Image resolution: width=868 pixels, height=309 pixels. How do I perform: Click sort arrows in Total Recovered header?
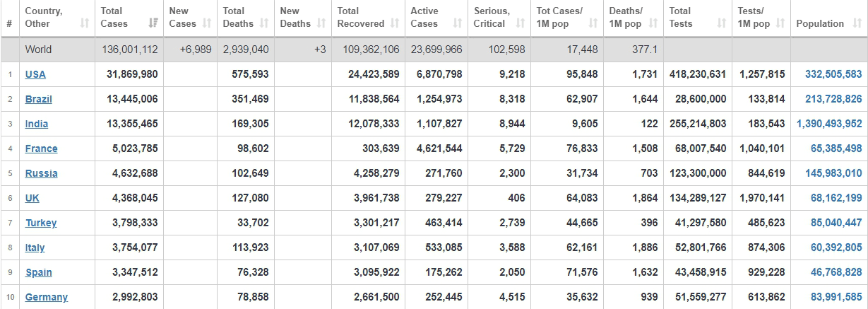395,24
